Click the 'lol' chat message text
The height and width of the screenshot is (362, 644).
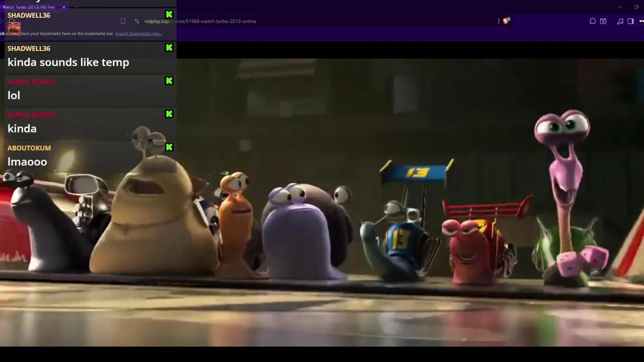click(x=14, y=96)
